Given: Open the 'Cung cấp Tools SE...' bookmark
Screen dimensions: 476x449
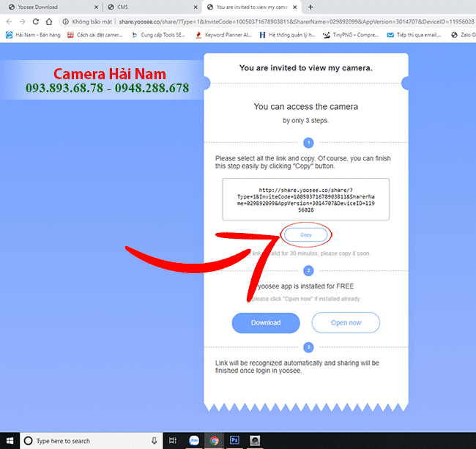Looking at the screenshot, I should click(x=158, y=35).
